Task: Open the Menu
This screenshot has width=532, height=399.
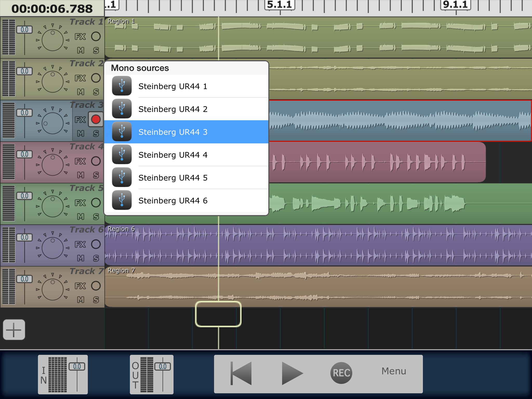Action: point(394,371)
